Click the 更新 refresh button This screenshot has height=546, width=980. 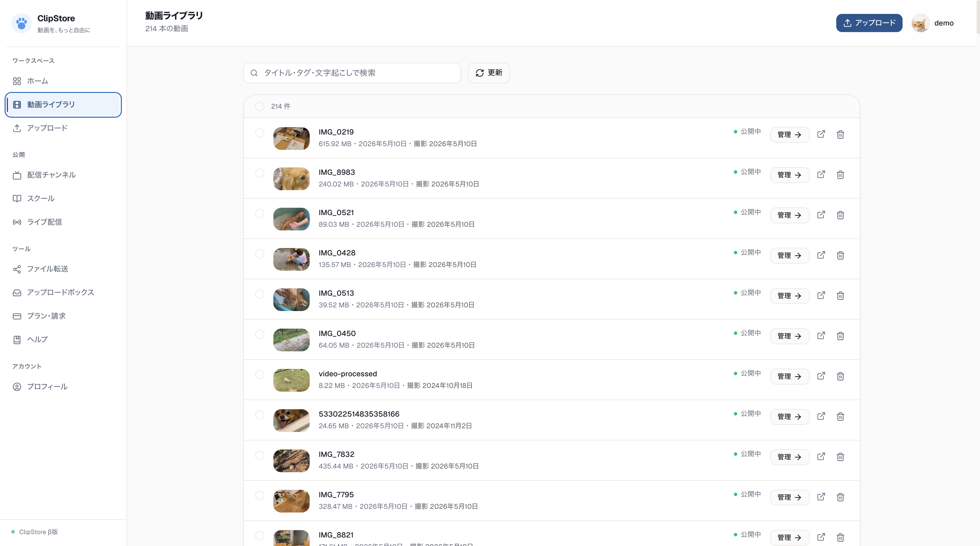[x=489, y=73]
